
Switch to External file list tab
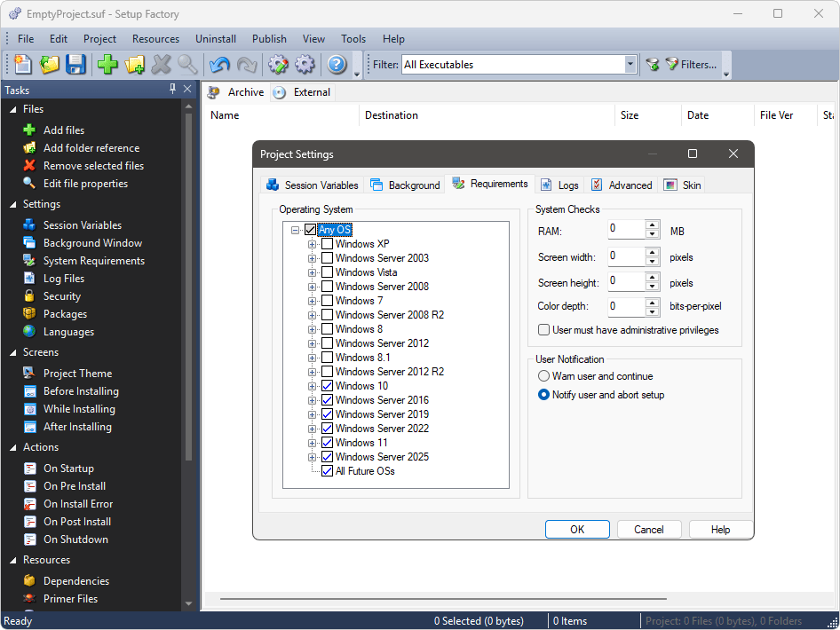point(303,92)
